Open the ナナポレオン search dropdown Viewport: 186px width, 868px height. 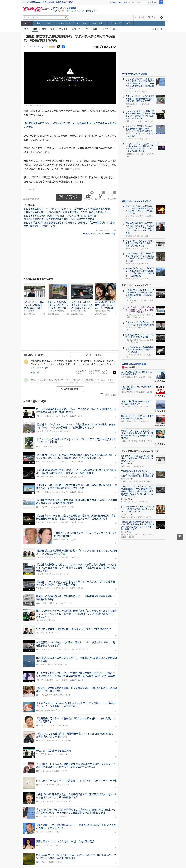coord(153,2)
